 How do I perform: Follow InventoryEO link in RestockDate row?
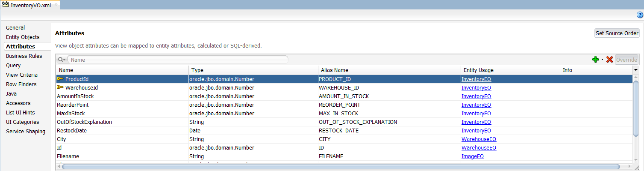click(x=476, y=130)
